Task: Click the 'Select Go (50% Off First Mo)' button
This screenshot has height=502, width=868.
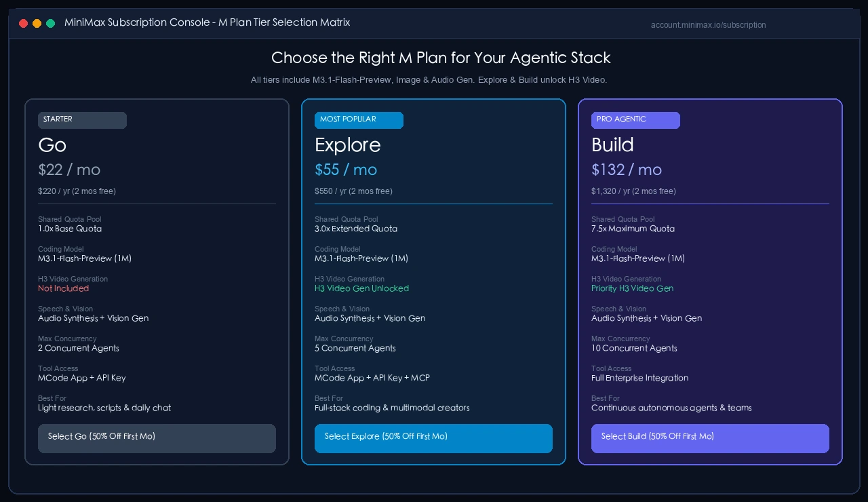Action: pos(157,438)
